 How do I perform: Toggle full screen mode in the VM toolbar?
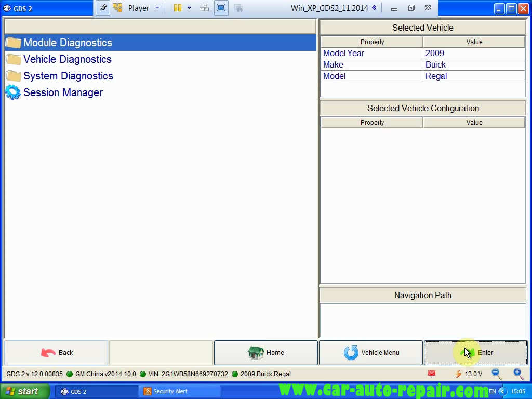click(x=221, y=8)
